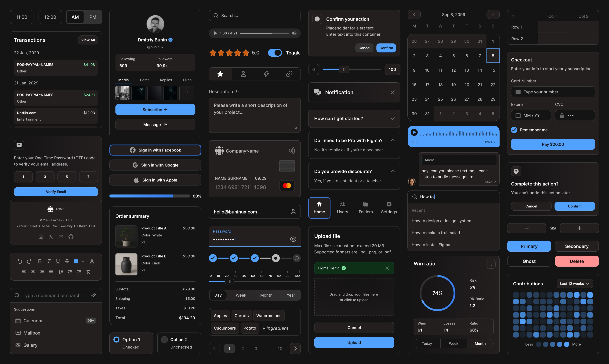Click the blue text color swatch in the editor

(76, 261)
